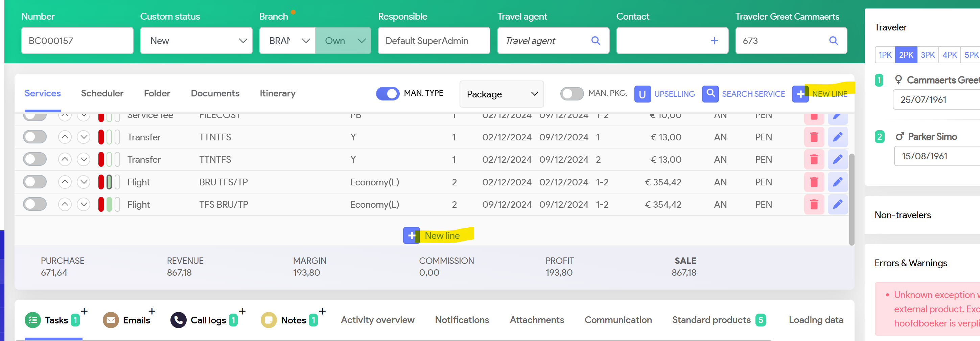Open the Custom status dropdown
This screenshot has height=341, width=980.
[x=196, y=41]
